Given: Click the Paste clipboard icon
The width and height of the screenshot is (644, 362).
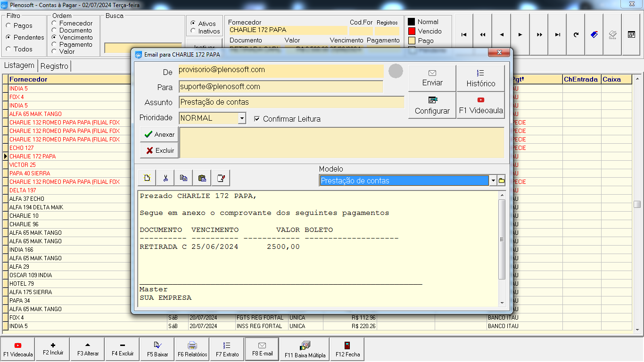Looking at the screenshot, I should point(202,178).
